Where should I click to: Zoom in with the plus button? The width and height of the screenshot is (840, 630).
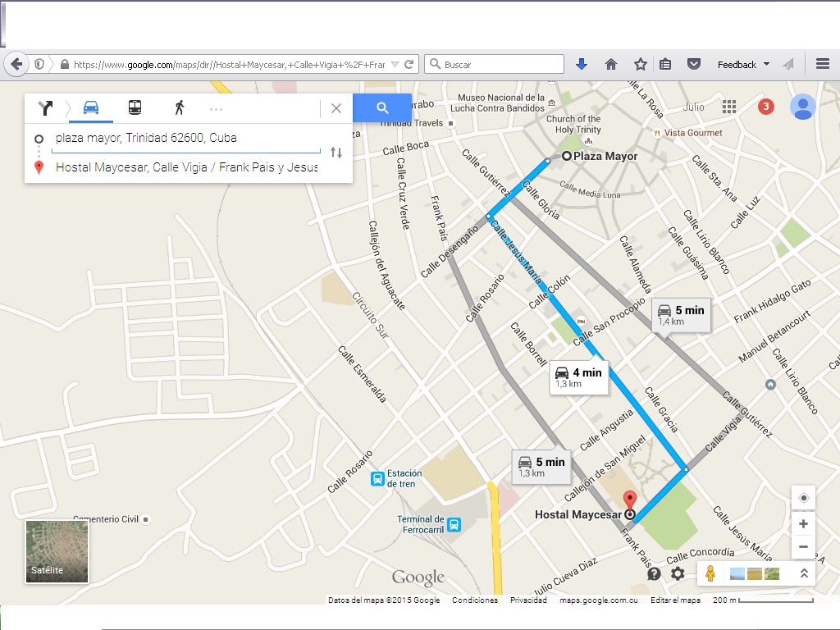803,523
